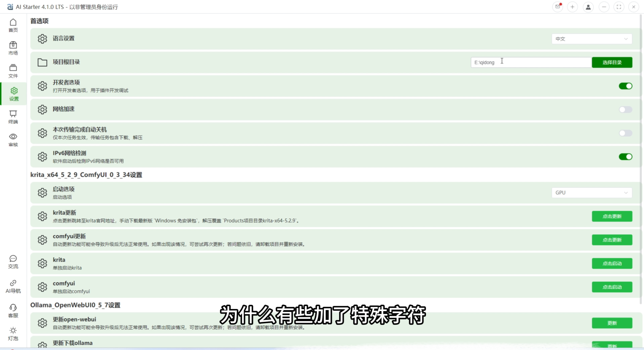Click the gear icon beside krita launch row
The width and height of the screenshot is (644, 350).
click(x=42, y=263)
